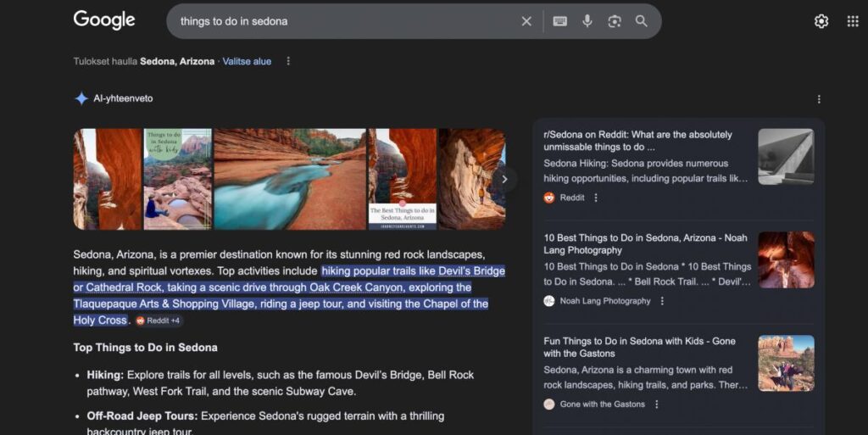Screen dimensions: 868x435
Task: Click 'Sedona, Arizona' bold location text
Action: point(177,61)
